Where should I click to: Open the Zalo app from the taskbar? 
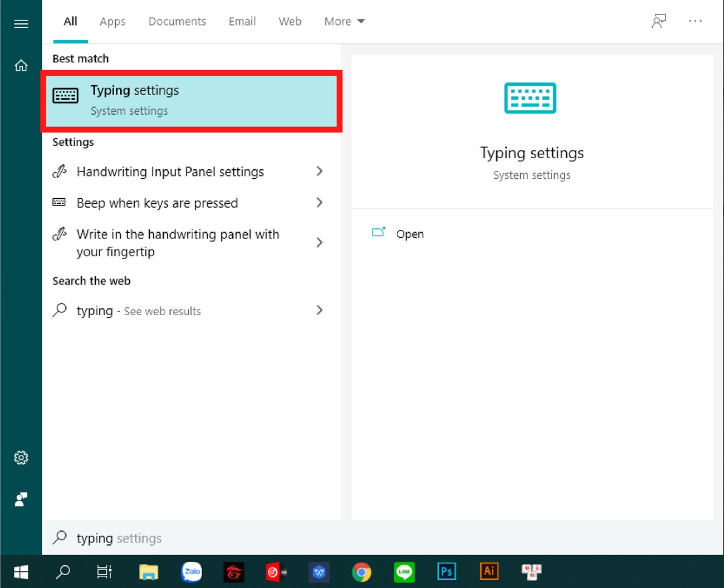(192, 572)
